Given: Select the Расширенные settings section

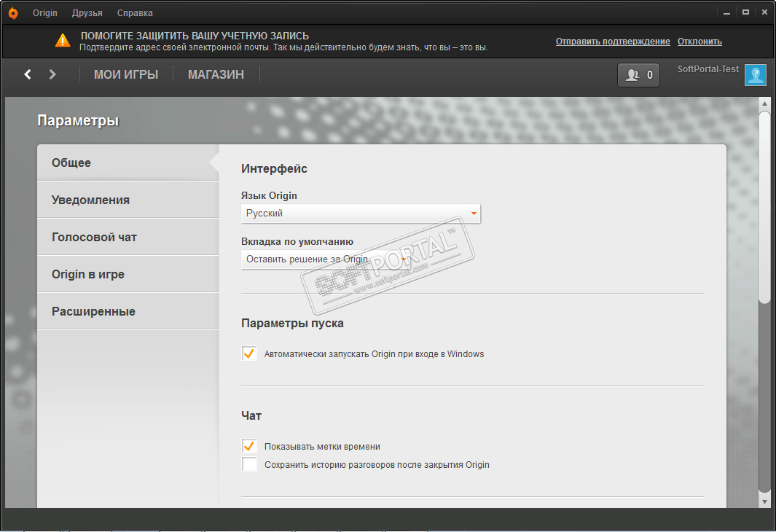Looking at the screenshot, I should 128,311.
